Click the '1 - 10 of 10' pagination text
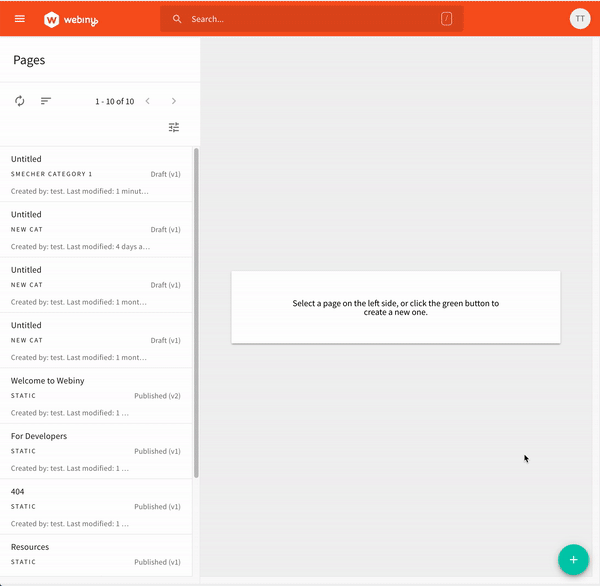Screen dimensions: 600x586 [115, 101]
